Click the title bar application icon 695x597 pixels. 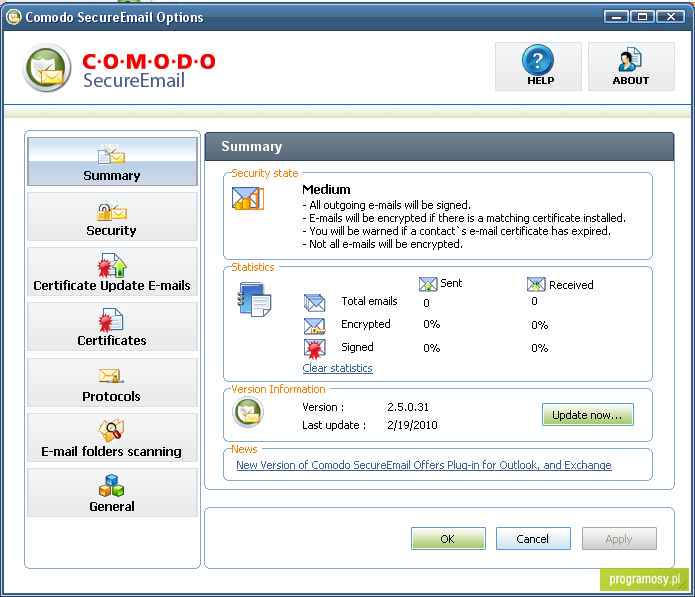pyautogui.click(x=14, y=17)
